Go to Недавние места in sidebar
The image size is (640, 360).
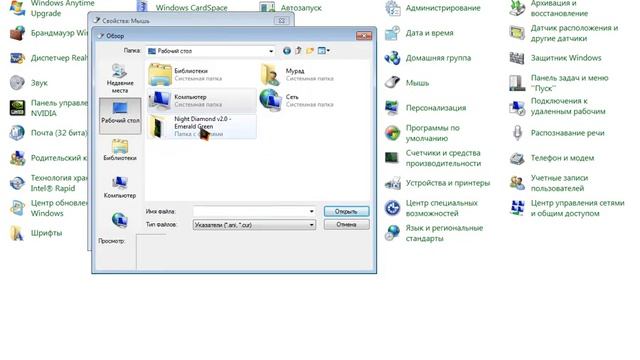pyautogui.click(x=120, y=79)
